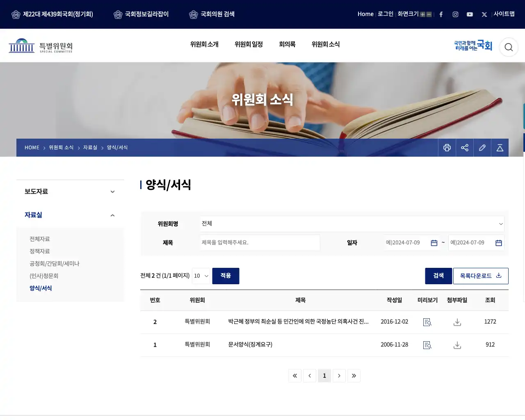Go to next page arrow
The width and height of the screenshot is (525, 420).
point(339,376)
